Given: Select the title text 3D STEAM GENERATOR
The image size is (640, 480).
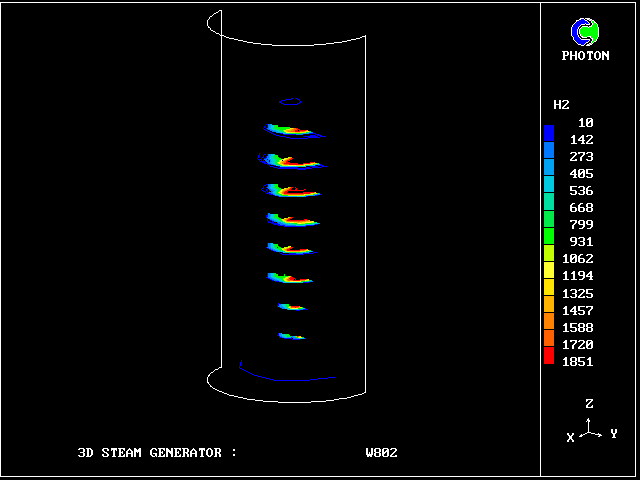Looking at the screenshot, I should click(x=157, y=453).
